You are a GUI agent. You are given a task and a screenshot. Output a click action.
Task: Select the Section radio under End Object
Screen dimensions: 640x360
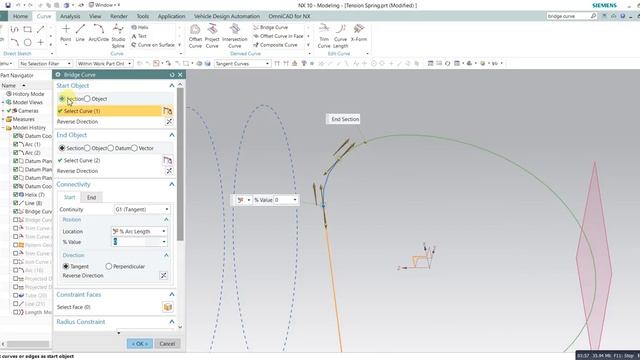[62, 148]
